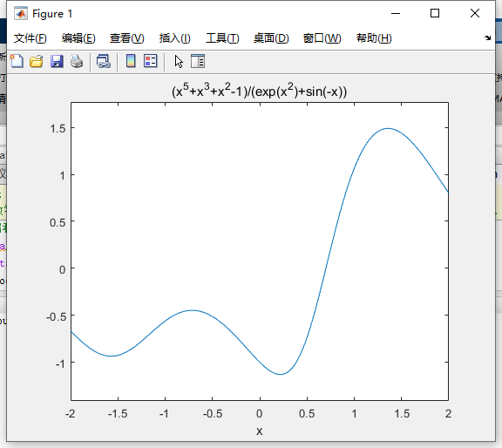Screen dimensions: 502x448
Task: Minimize the Figure 1 window
Action: (x=396, y=13)
